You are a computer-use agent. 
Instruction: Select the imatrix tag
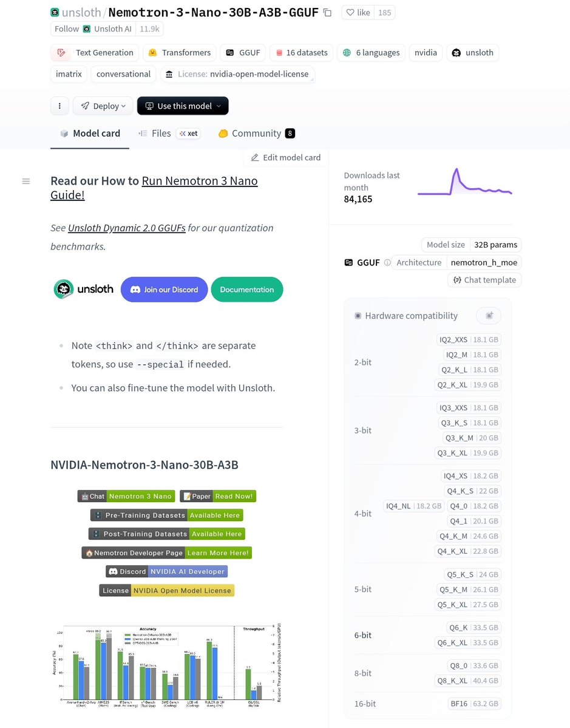pos(69,74)
